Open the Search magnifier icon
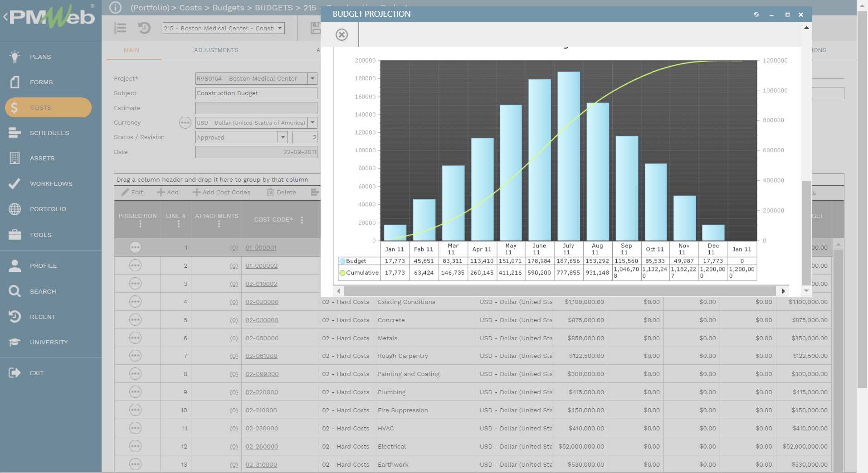This screenshot has height=473, width=868. 15,291
